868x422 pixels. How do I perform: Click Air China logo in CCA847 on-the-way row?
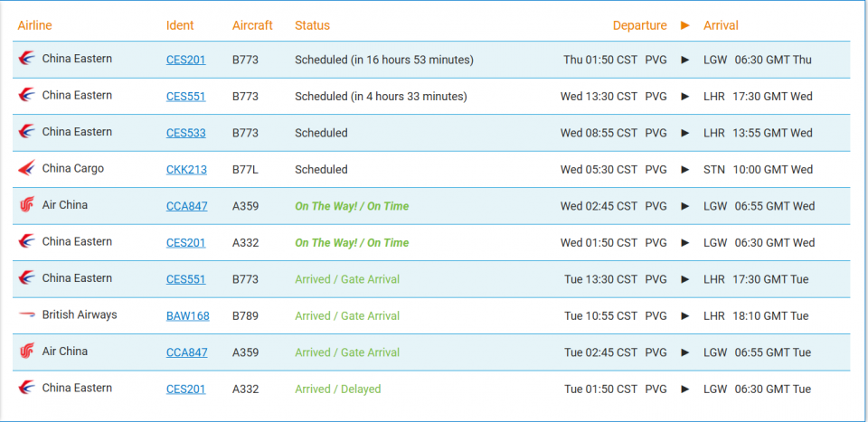pos(26,205)
